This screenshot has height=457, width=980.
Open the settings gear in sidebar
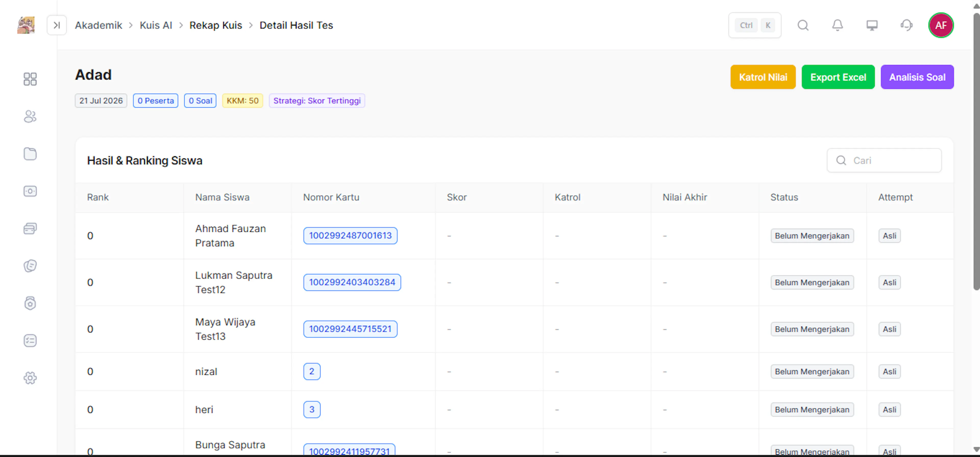pos(30,377)
